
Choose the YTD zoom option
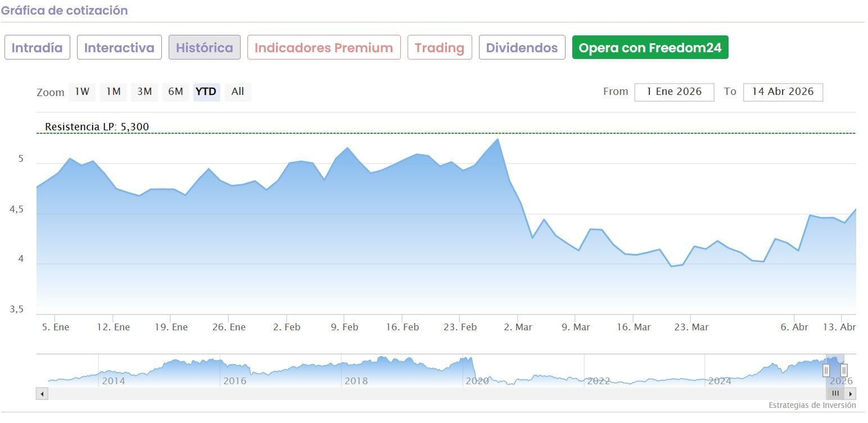[x=206, y=92]
